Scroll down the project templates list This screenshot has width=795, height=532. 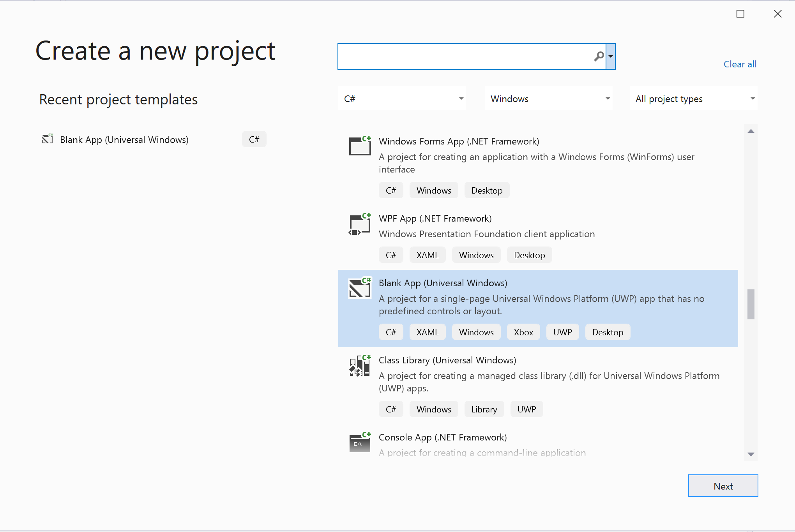(x=751, y=453)
